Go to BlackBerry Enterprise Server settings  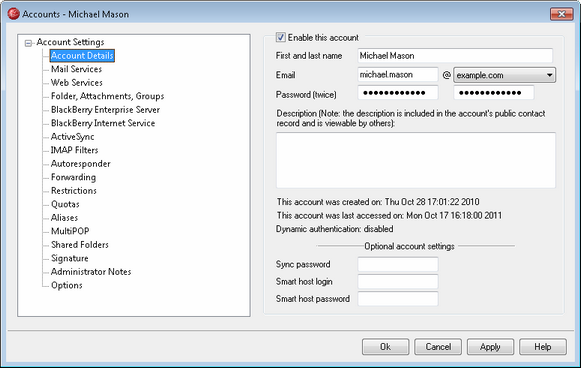click(x=105, y=110)
